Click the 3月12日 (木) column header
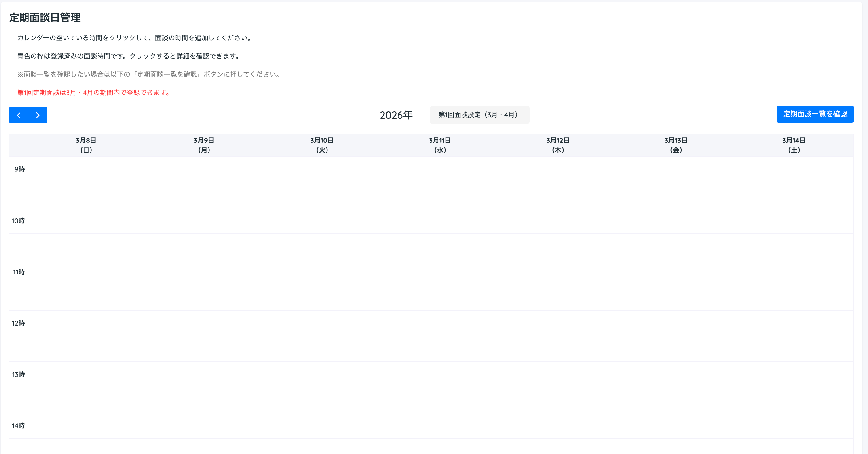 558,145
